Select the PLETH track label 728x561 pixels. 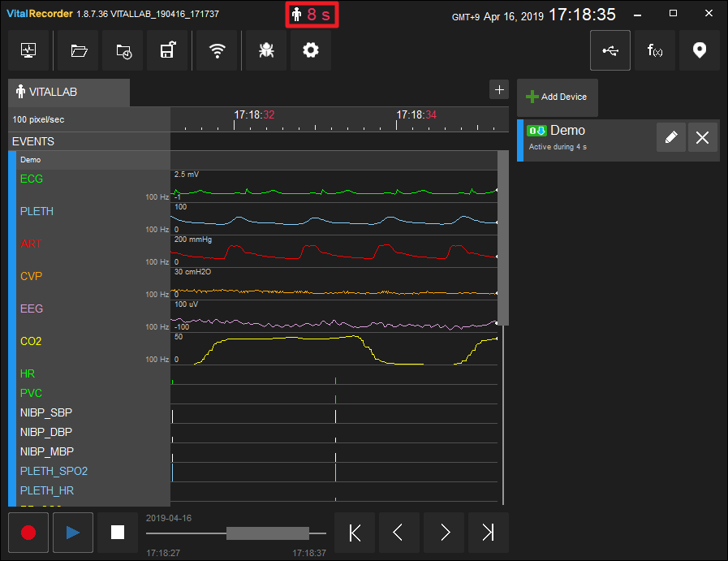click(x=37, y=211)
